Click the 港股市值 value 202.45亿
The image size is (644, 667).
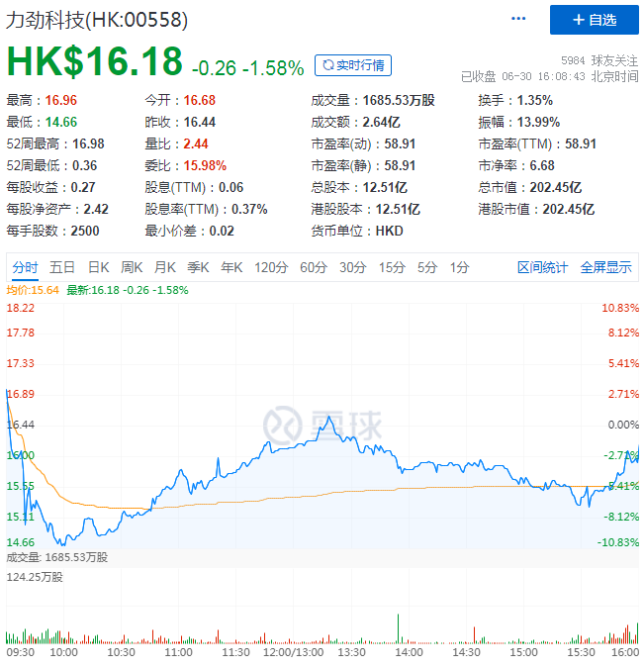(x=568, y=209)
